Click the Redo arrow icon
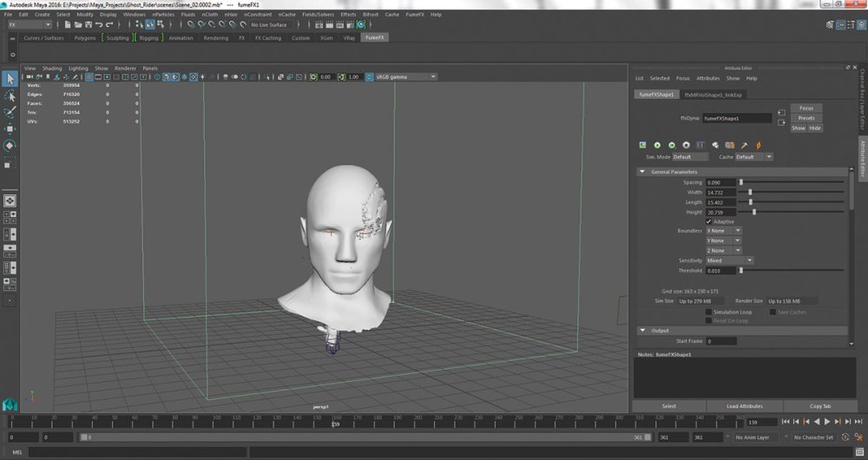 point(108,25)
